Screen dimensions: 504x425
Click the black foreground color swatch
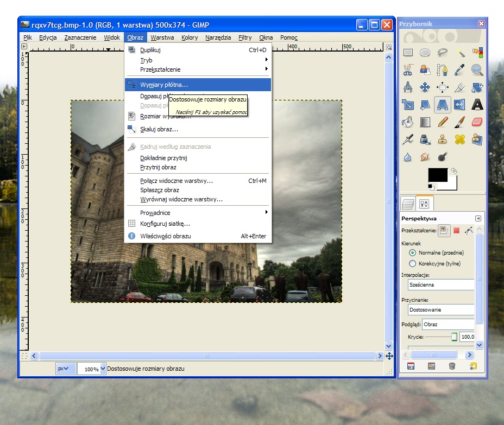pos(437,175)
